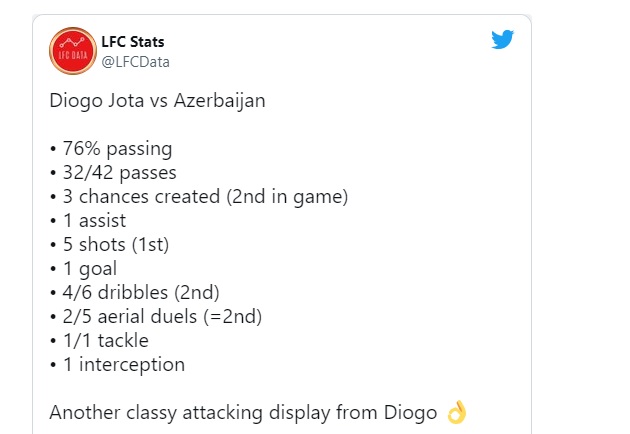Image resolution: width=630 pixels, height=434 pixels.
Task: Click the '(2nd in game)' note
Action: coord(290,197)
